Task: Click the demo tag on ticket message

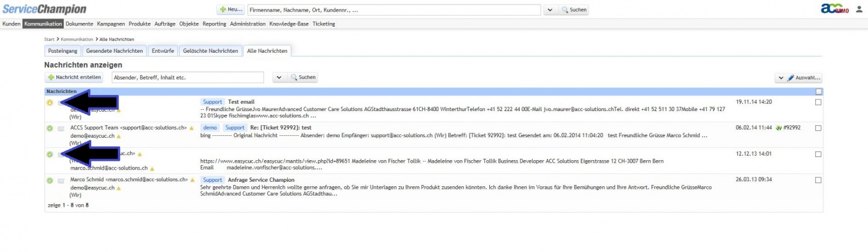Action: point(211,128)
